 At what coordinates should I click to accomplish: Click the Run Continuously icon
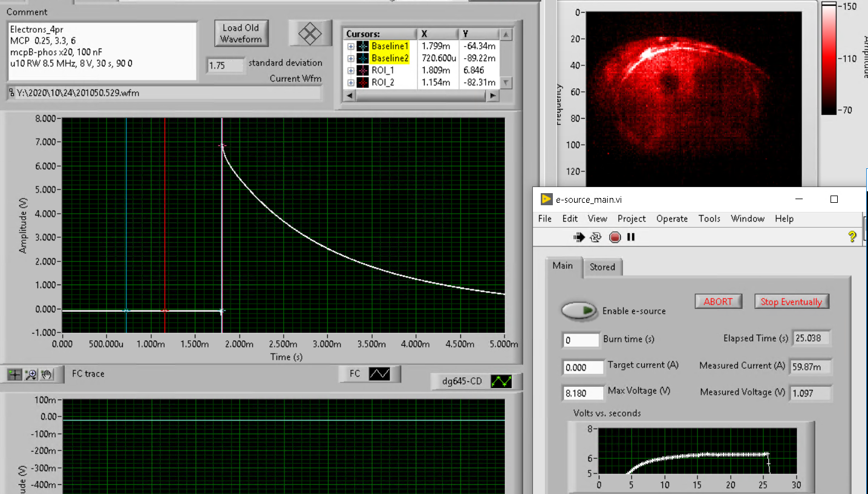point(596,237)
